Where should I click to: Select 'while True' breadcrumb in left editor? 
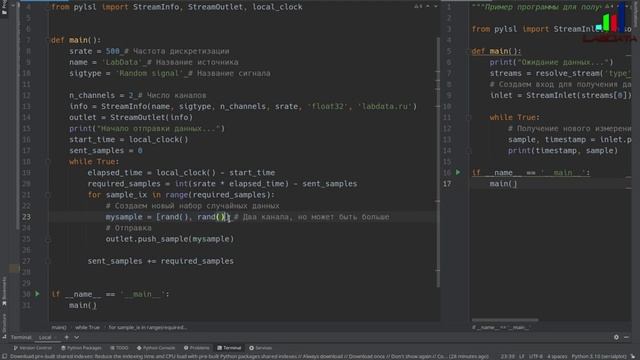[x=87, y=327]
